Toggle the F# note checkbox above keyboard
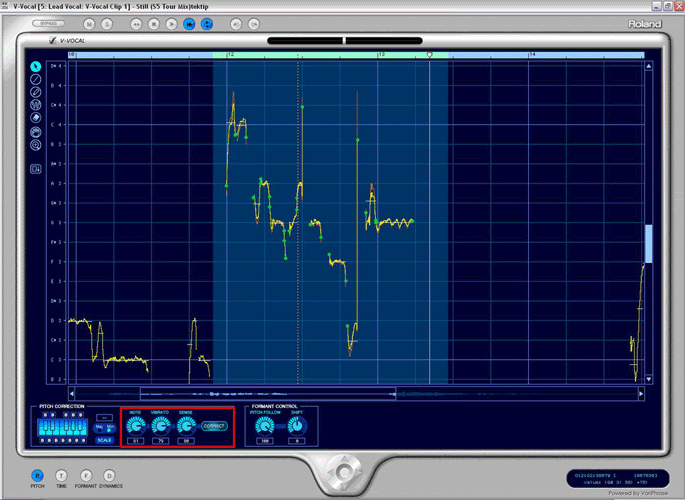The image size is (685, 500). (66, 415)
